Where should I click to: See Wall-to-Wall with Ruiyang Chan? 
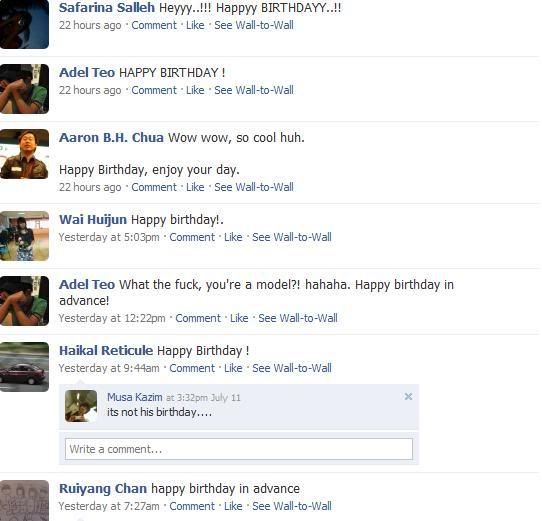pyautogui.click(x=292, y=506)
